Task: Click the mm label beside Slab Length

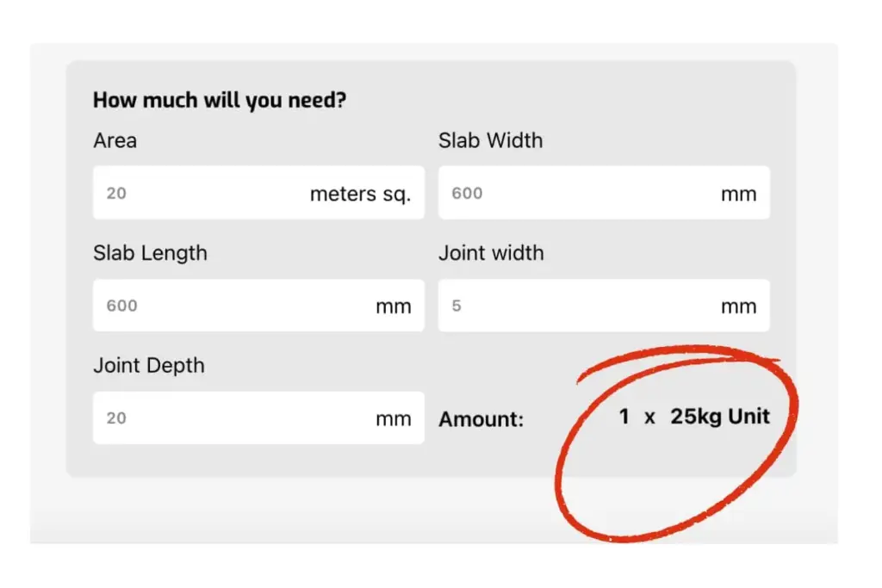Action: 394,306
